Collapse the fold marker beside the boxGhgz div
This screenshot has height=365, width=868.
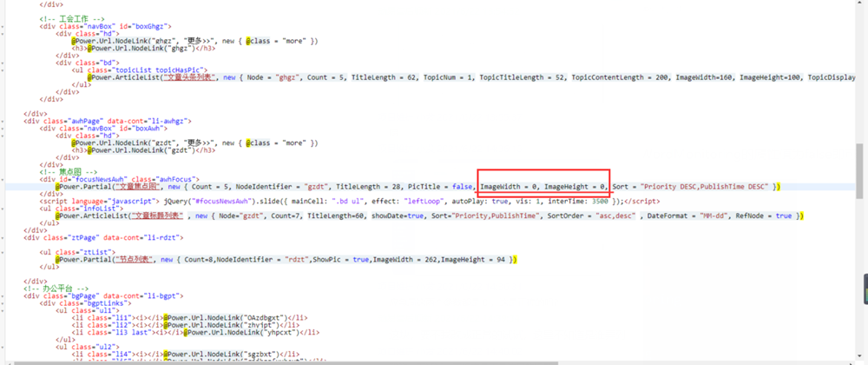coord(3,27)
